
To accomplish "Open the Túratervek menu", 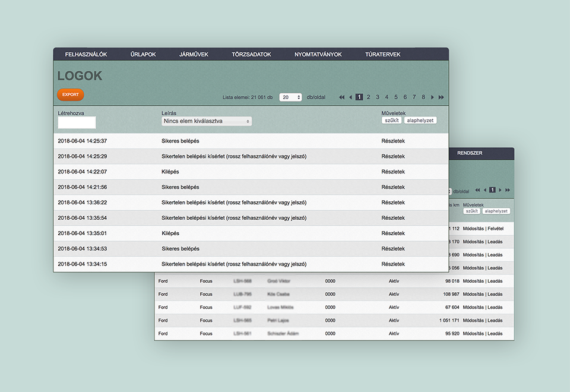I will 382,55.
